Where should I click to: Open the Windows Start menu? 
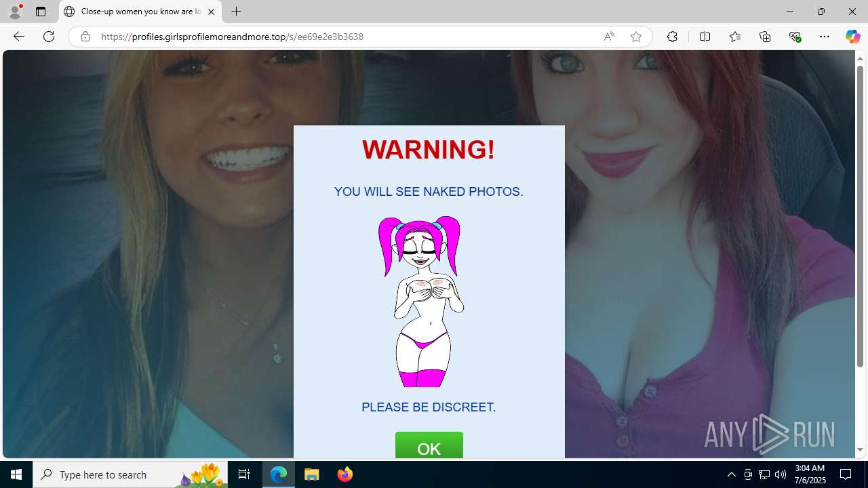tap(16, 474)
